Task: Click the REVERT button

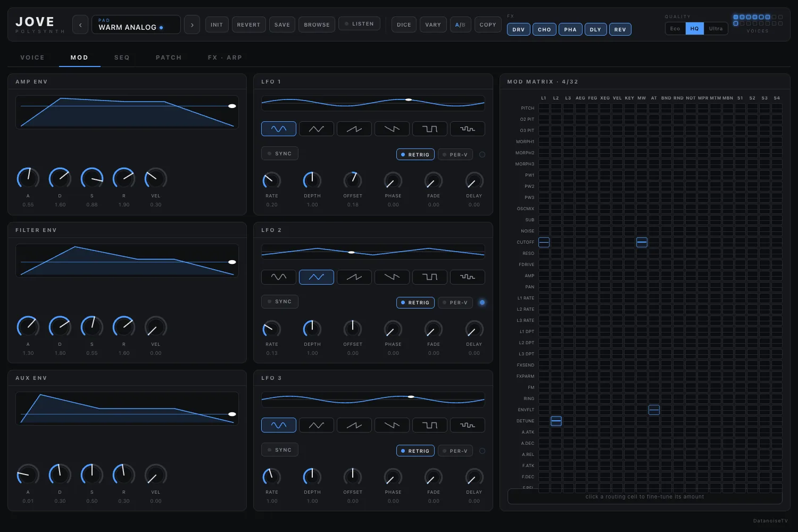Action: [x=248, y=24]
